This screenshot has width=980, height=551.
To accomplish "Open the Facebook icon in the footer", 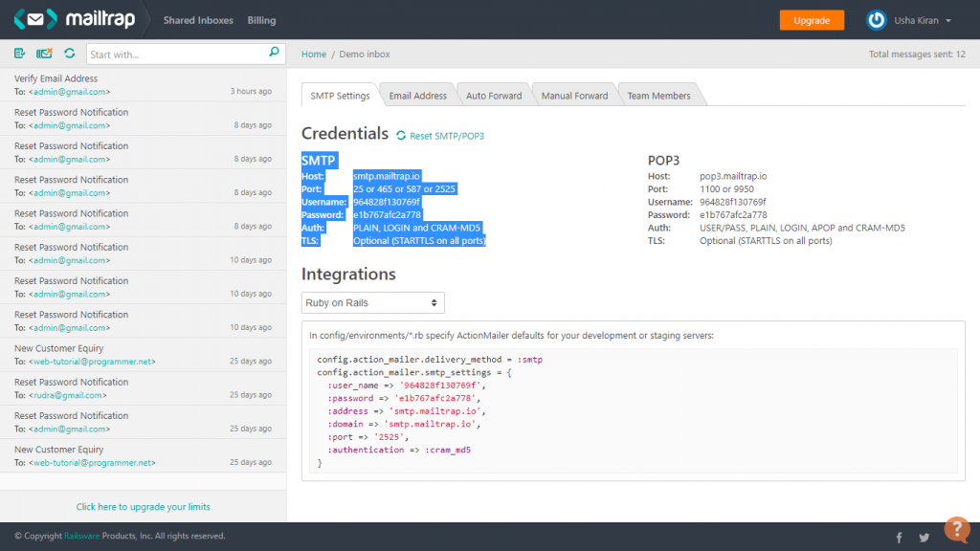I will click(899, 538).
